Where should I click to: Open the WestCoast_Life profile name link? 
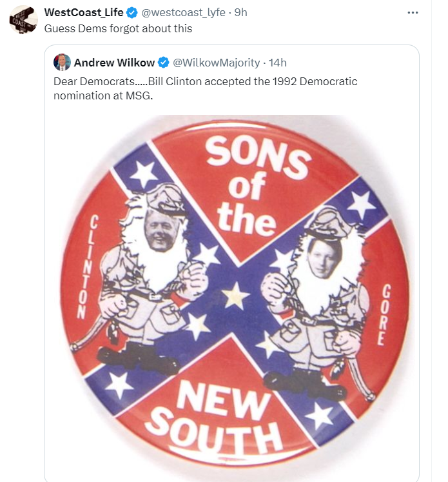point(84,13)
